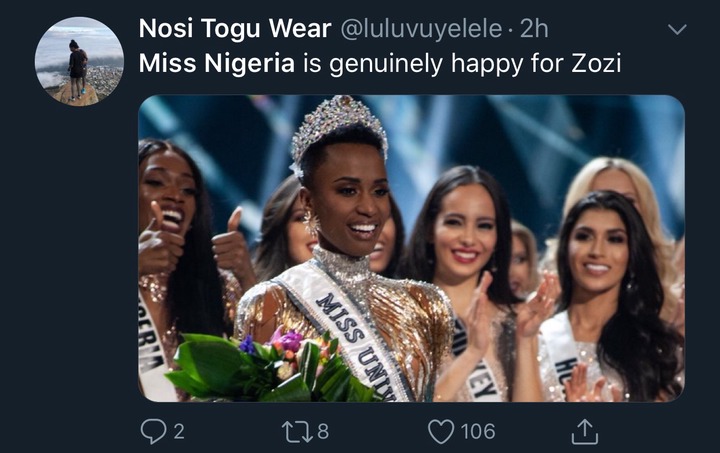Viewport: 720px width, 453px height.
Task: Click the reply speech bubble icon
Action: coord(152,431)
